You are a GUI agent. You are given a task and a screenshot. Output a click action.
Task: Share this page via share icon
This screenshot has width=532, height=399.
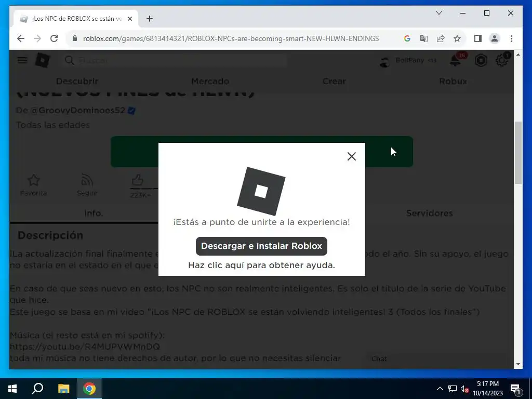pos(441,38)
